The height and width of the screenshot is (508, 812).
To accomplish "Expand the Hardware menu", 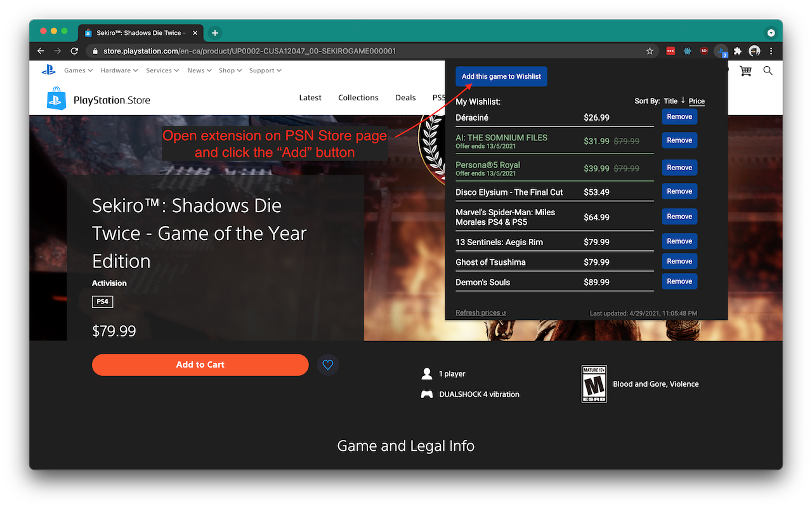I will [119, 70].
